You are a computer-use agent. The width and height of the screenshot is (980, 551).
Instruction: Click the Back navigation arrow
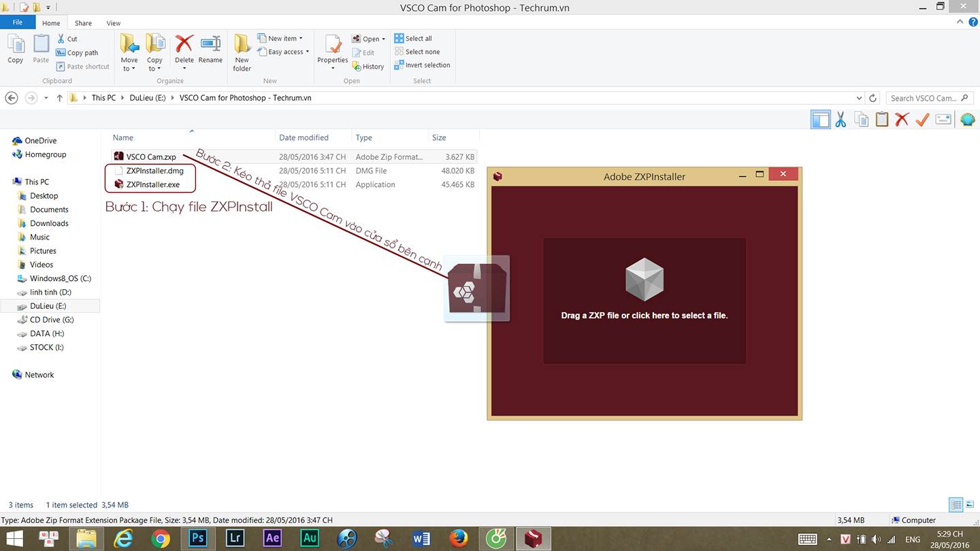click(x=12, y=98)
